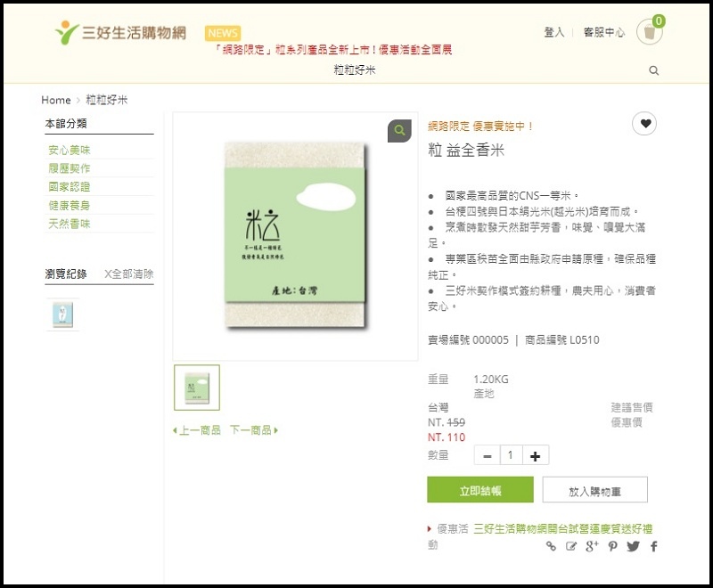Screen dimensions: 713x588
Task: Zoom product image with green magnifier
Action: (399, 130)
